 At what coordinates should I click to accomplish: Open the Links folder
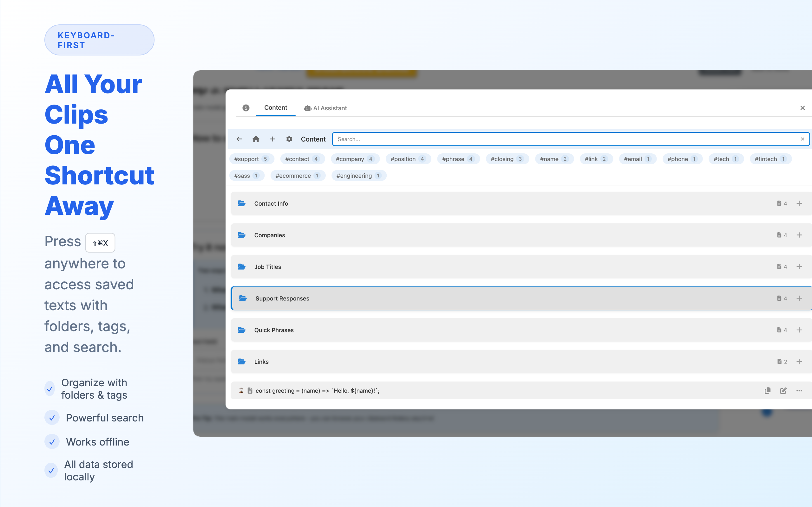pyautogui.click(x=261, y=362)
